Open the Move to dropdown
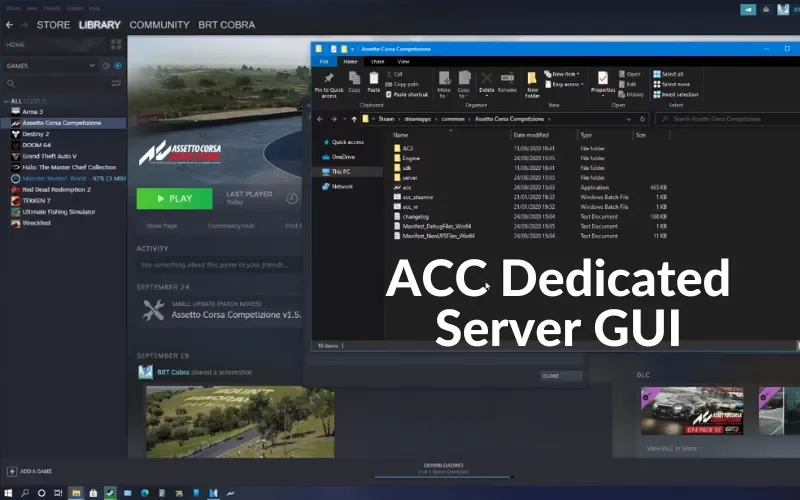 click(x=444, y=85)
